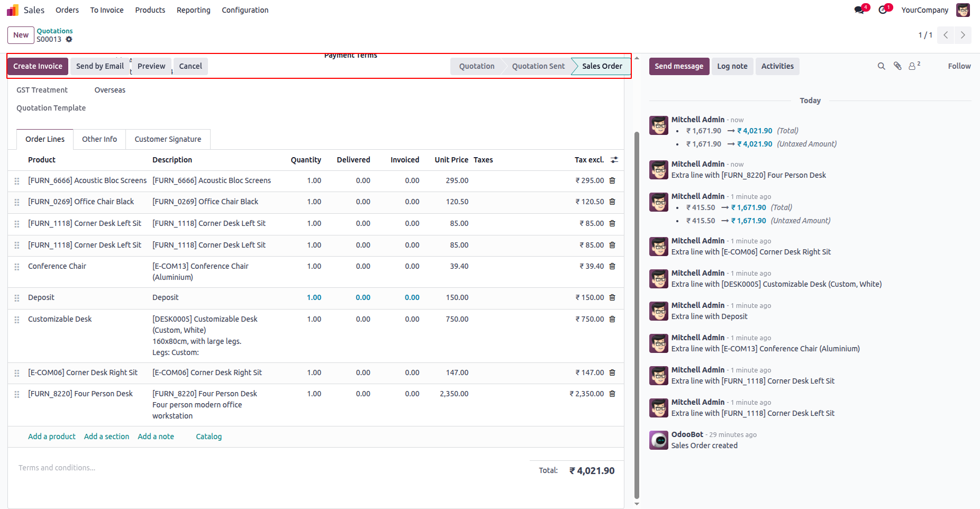The height and width of the screenshot is (509, 980).
Task: Open the Products menu
Action: coord(150,10)
